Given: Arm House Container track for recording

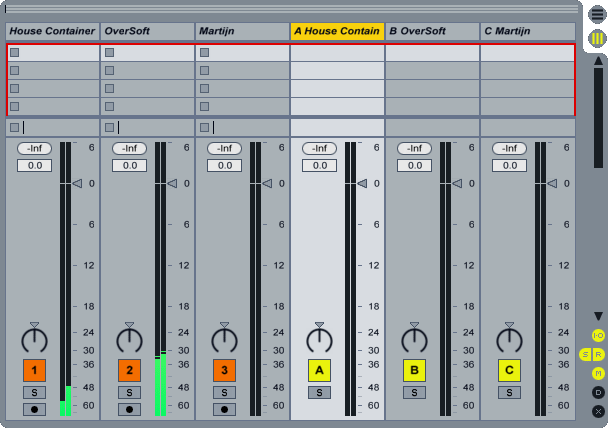Looking at the screenshot, I should [x=34, y=409].
